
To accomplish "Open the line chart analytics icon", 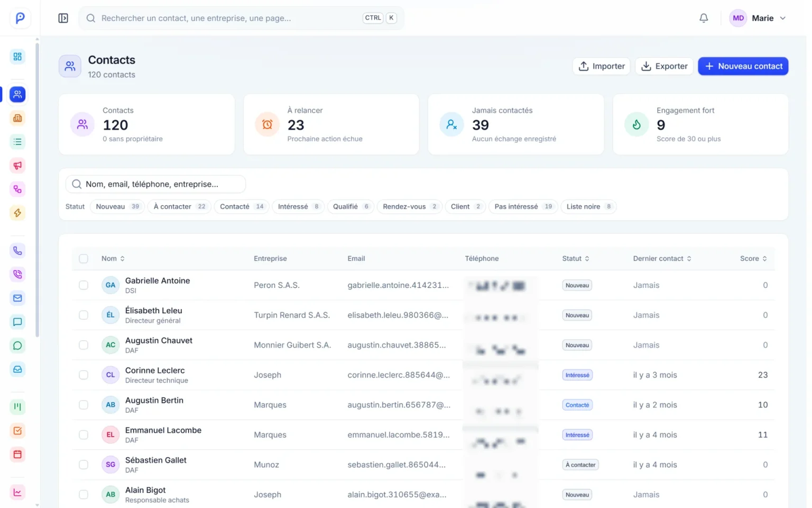I will point(17,492).
